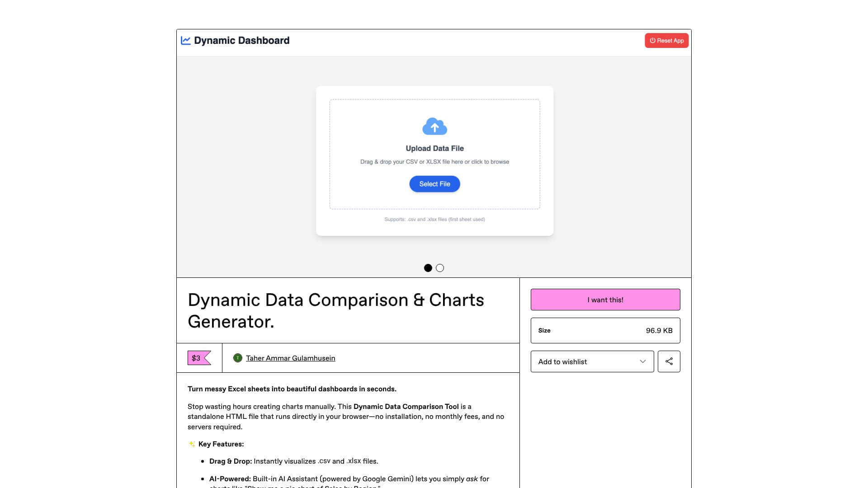Click the drag & drop instruction text
The height and width of the screenshot is (488, 868).
click(x=434, y=162)
